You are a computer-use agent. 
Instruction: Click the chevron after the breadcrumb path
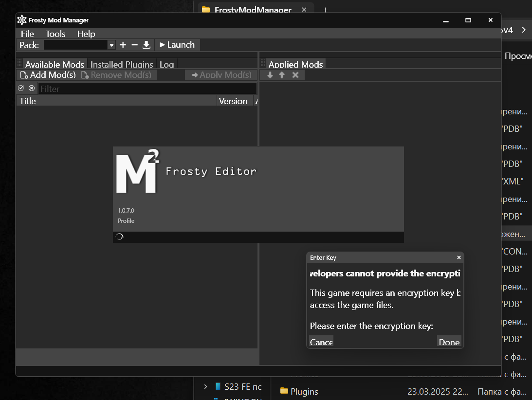pyautogui.click(x=523, y=30)
